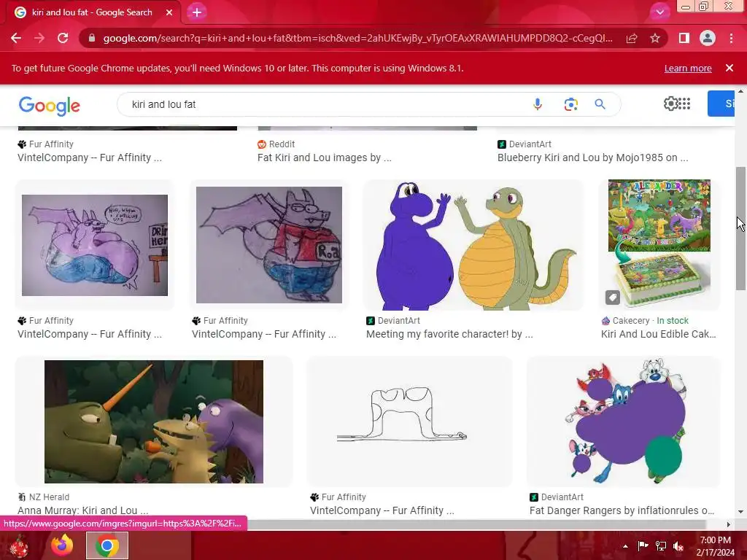Dismiss the Chrome update notification bar
The image size is (747, 560).
[x=729, y=68]
